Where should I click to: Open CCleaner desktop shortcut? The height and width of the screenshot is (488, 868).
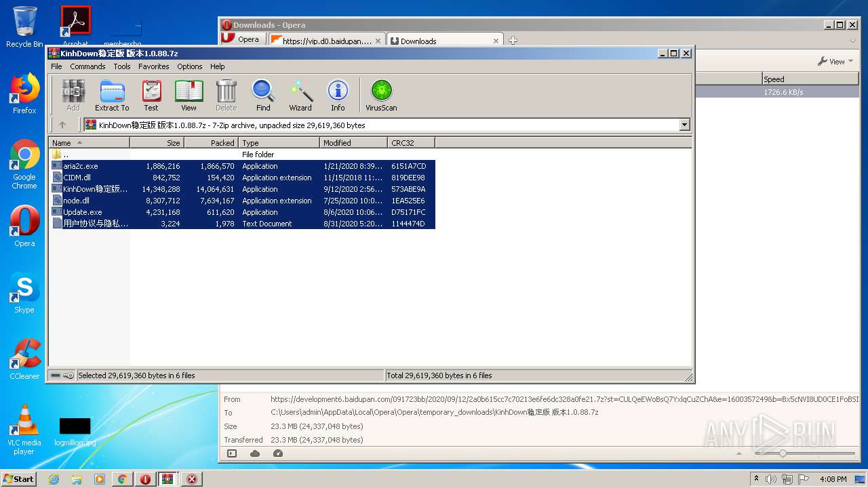point(24,359)
